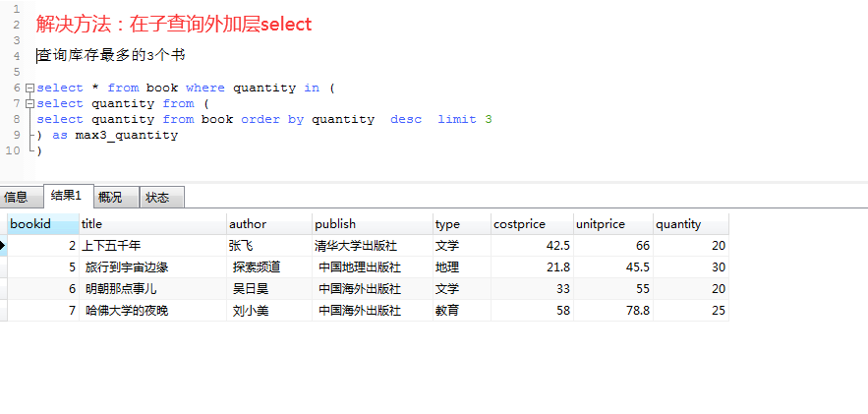Viewport: 868px width, 414px height.
Task: Select publisher cell 中国地理出版社
Action: [373, 267]
